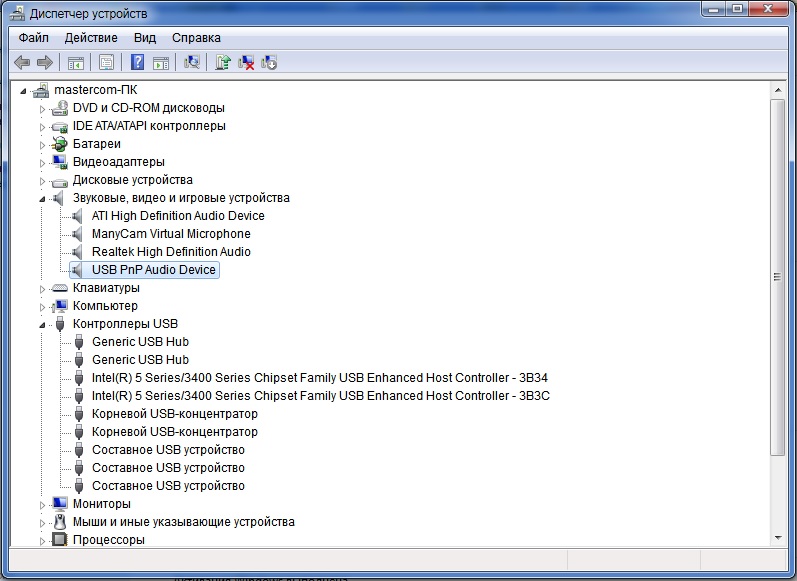This screenshot has width=797, height=581.
Task: Open the Действие menu
Action: [90, 38]
